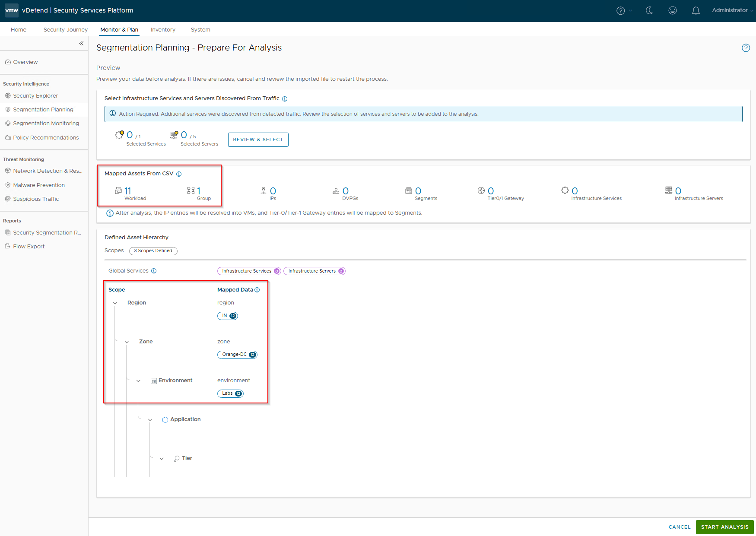
Task: Show info for Select Infrastructure Services heading
Action: pos(285,99)
